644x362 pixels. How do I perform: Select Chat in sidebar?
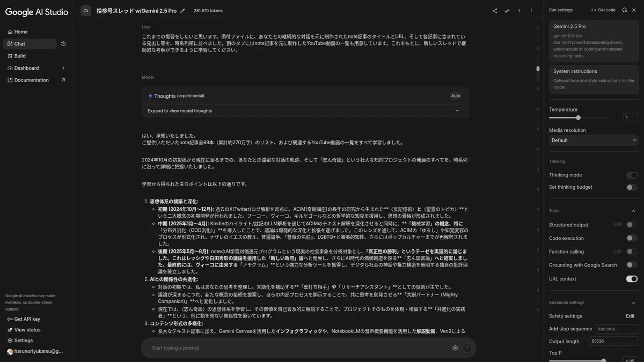[x=30, y=44]
